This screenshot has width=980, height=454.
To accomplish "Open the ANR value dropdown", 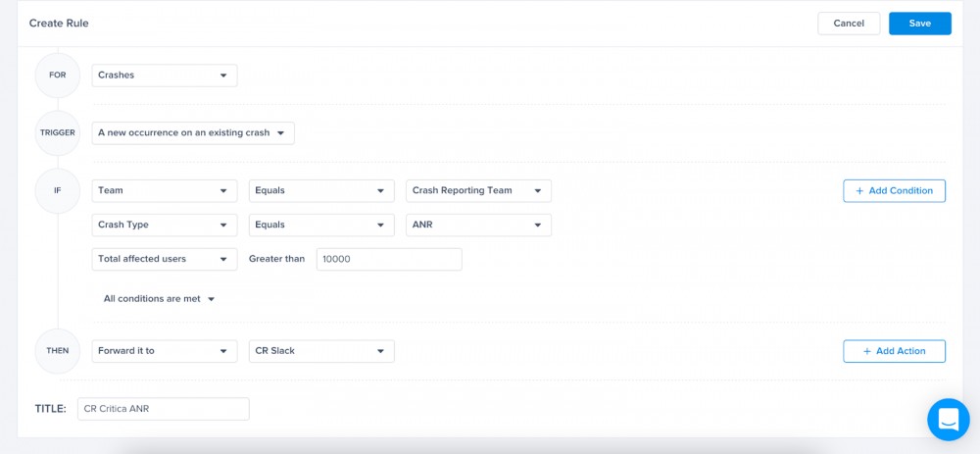I will point(479,226).
